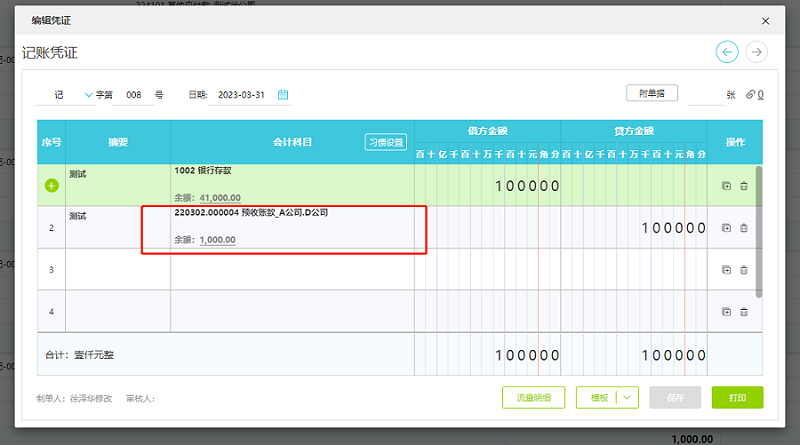Expand the 模板 dropdown arrow
Image resolution: width=800 pixels, height=445 pixels.
(628, 398)
